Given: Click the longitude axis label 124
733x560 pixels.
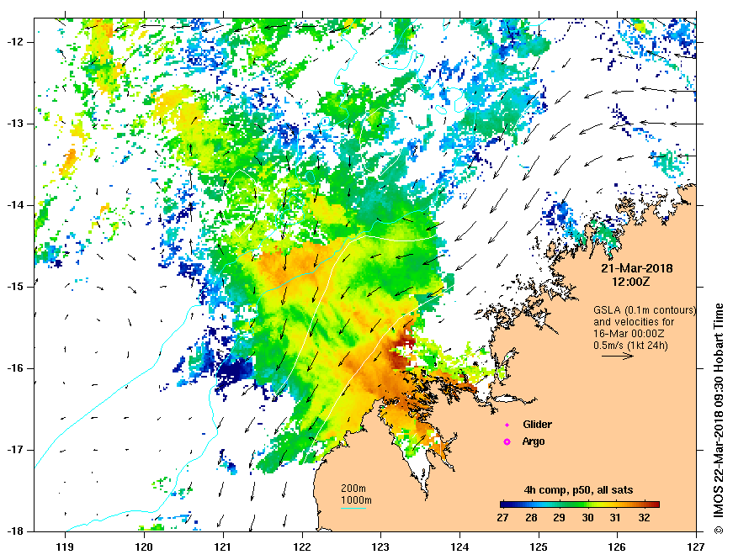Looking at the screenshot, I should coord(459,547).
